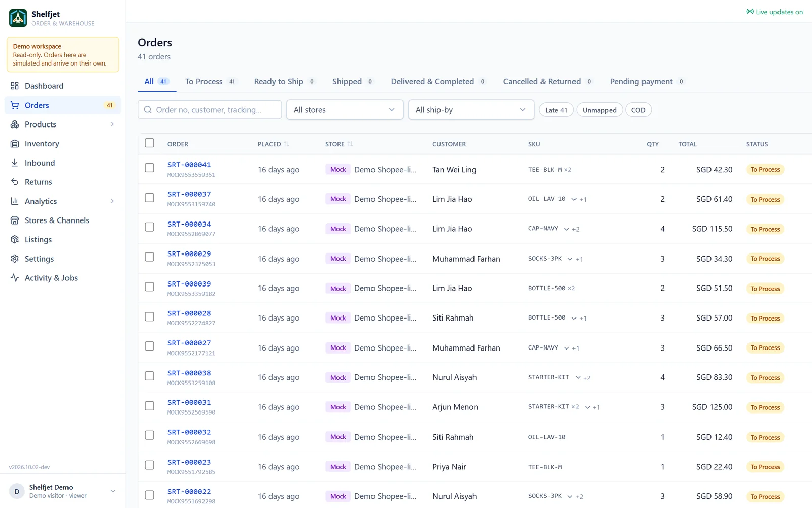The height and width of the screenshot is (508, 812).
Task: Click the Orders cart icon
Action: click(15, 105)
